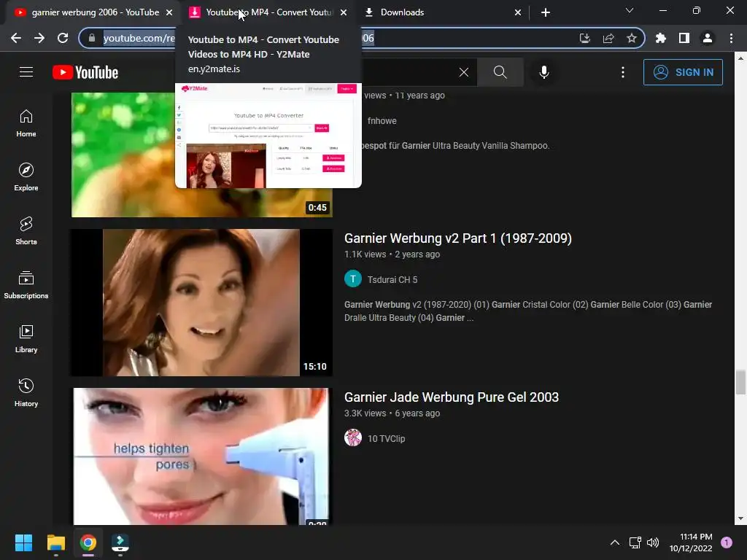This screenshot has height=560, width=747.
Task: Open File Explorer from the taskbar
Action: [x=55, y=542]
